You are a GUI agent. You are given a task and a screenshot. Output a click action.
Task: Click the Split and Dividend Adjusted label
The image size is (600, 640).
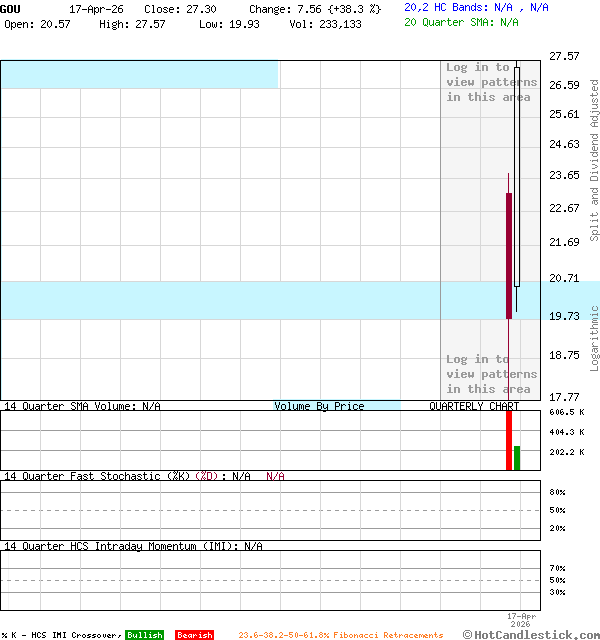coord(594,160)
